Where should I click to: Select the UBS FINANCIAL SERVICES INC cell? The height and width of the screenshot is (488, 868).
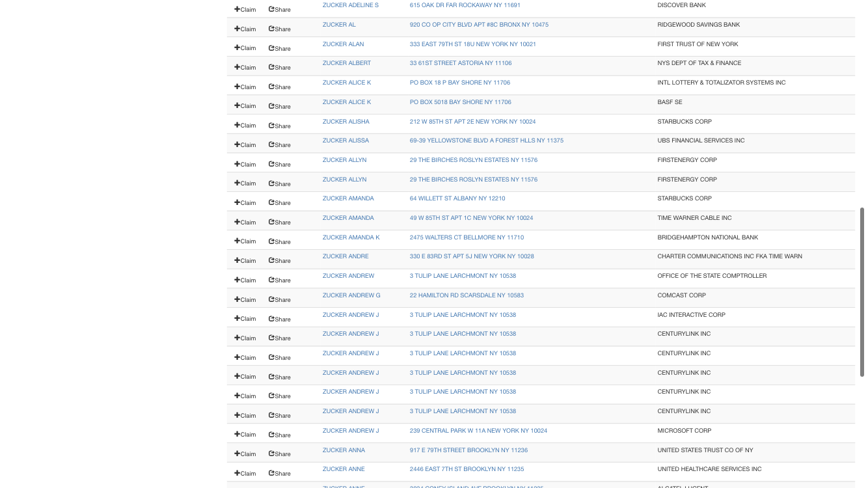701,141
